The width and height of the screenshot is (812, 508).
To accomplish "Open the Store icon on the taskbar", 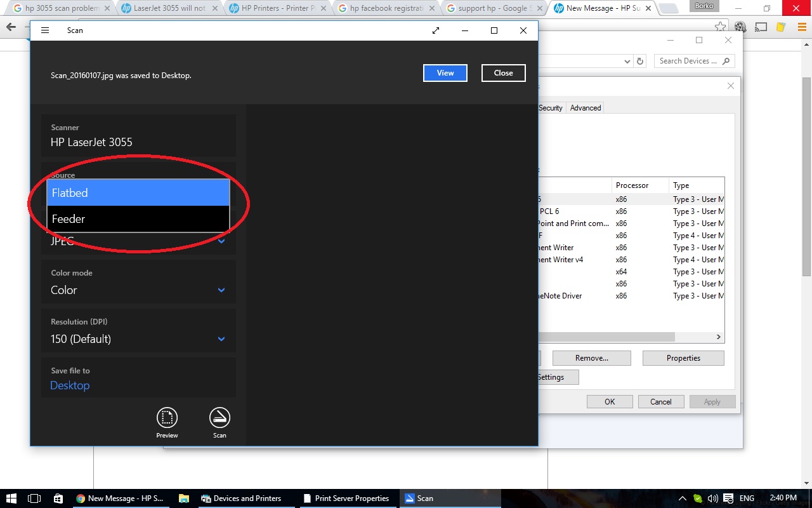I will tap(58, 498).
